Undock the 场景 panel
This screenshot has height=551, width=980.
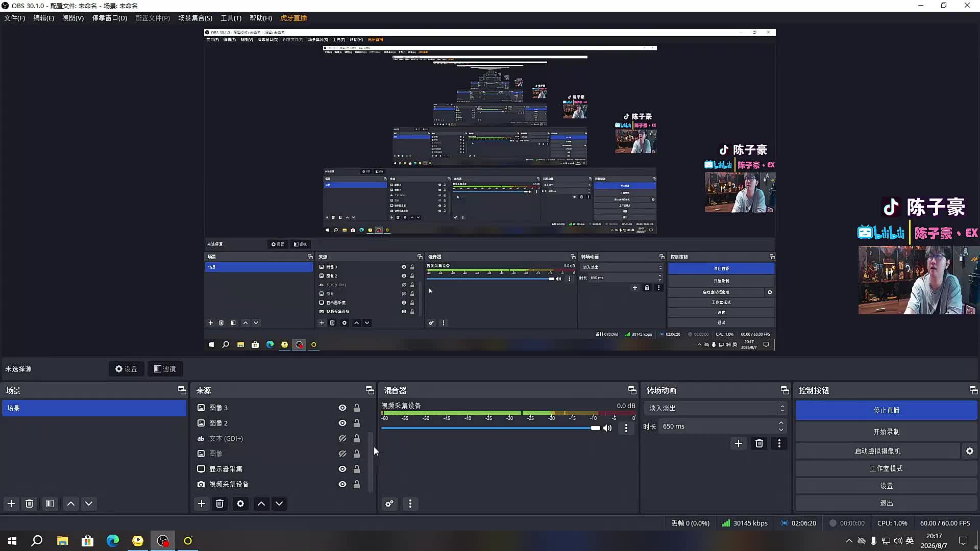tap(182, 390)
